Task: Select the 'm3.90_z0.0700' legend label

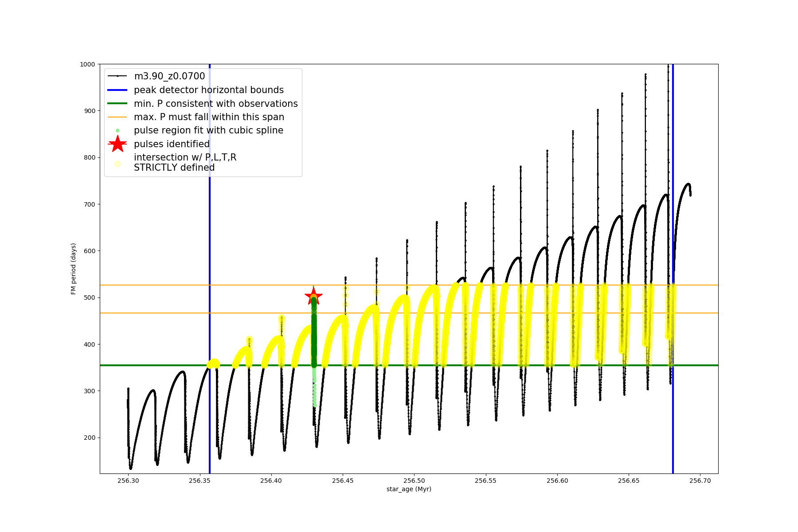Action: (x=169, y=76)
